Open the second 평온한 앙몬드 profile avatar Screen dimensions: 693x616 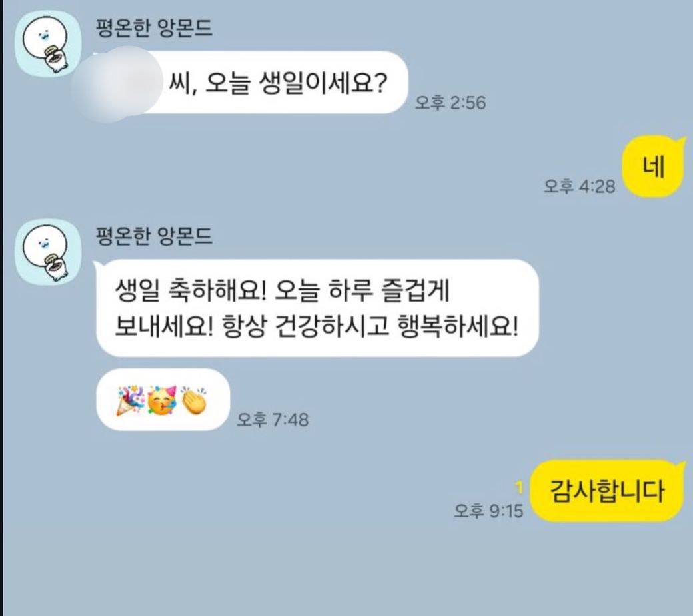48,252
